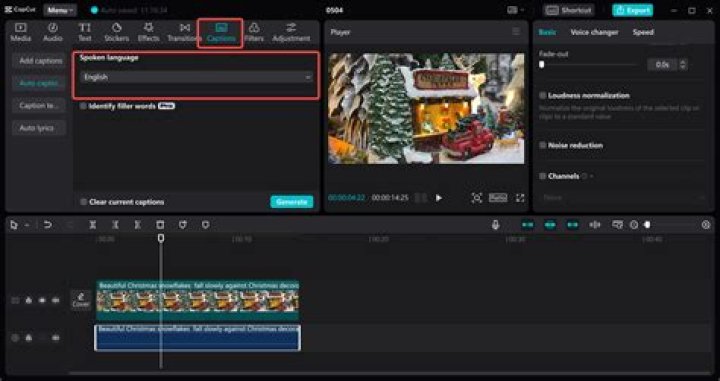720x381 pixels.
Task: Open the Adjustment tab
Action: pos(291,33)
